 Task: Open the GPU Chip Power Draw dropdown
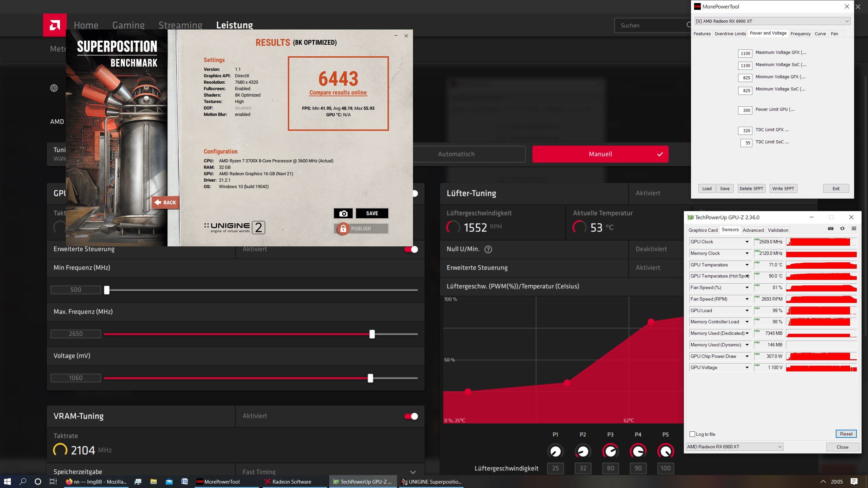[747, 357]
